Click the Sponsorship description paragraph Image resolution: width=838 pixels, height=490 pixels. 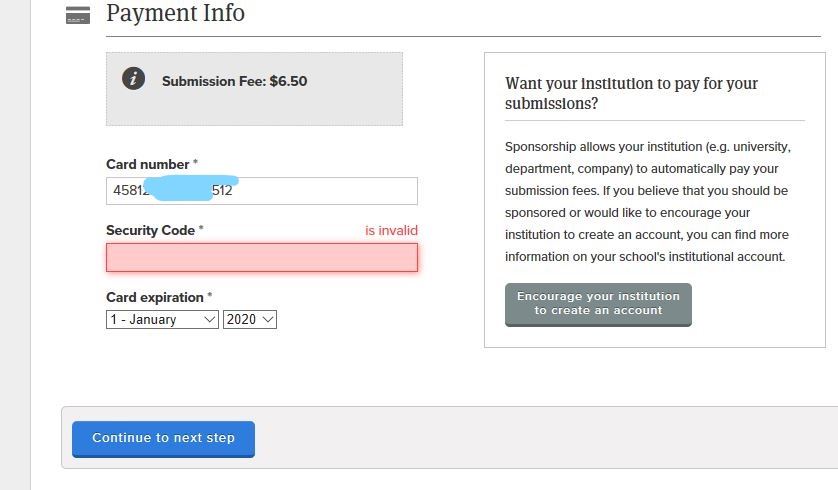point(647,201)
